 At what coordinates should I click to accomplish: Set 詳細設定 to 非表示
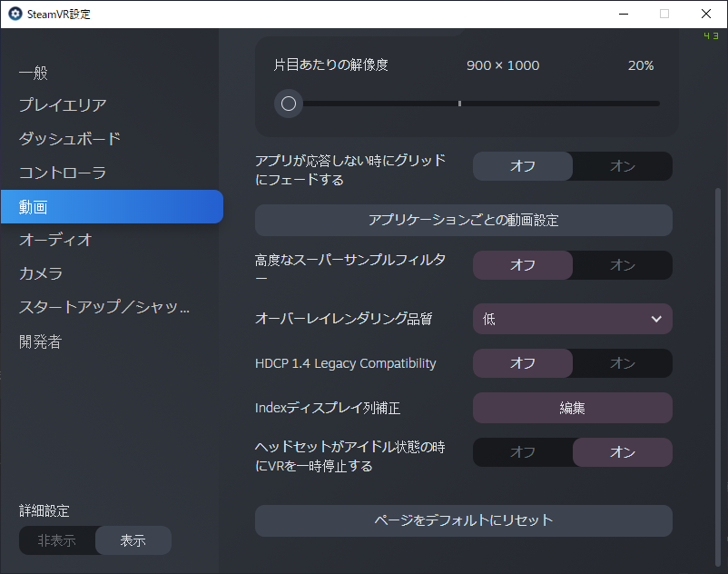click(x=57, y=540)
